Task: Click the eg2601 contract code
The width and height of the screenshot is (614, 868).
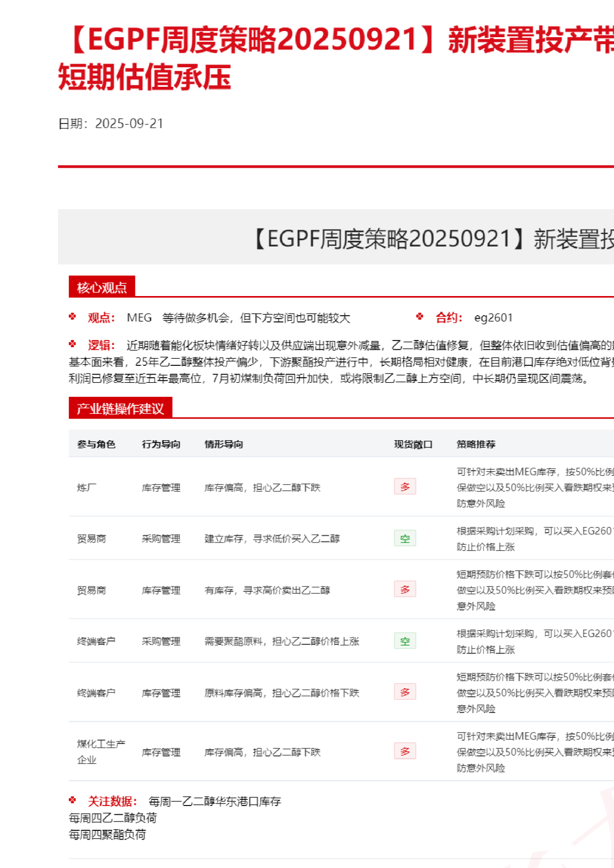Action: [493, 318]
